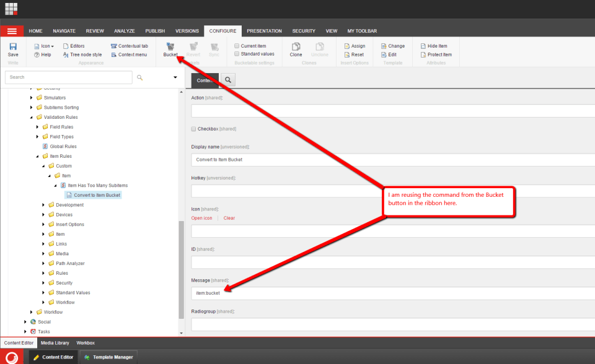
Task: Expand the Field Rules folder
Action: pyautogui.click(x=38, y=127)
